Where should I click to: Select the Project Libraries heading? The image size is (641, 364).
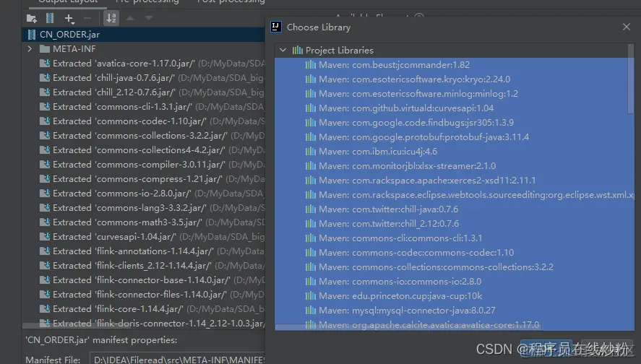(340, 51)
